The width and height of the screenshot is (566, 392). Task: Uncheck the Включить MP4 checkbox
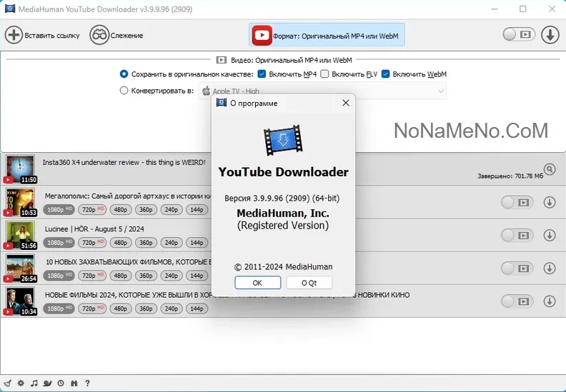(x=262, y=74)
